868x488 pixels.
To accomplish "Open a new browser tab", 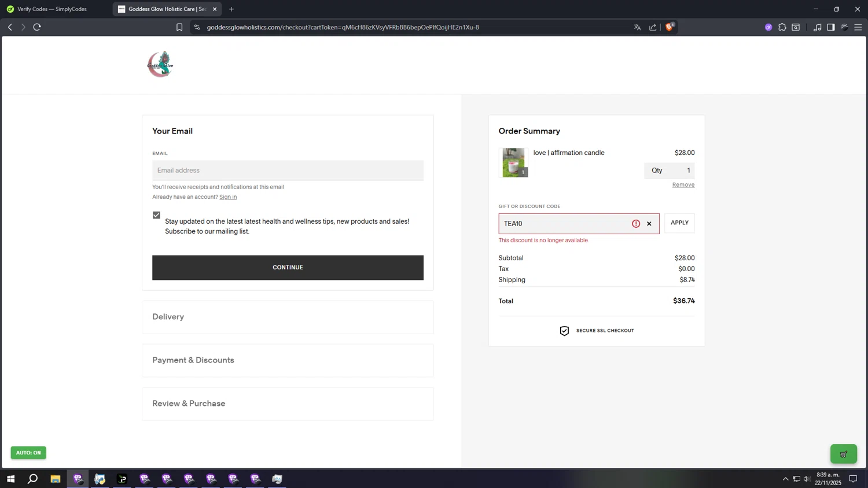I will click(x=231, y=9).
